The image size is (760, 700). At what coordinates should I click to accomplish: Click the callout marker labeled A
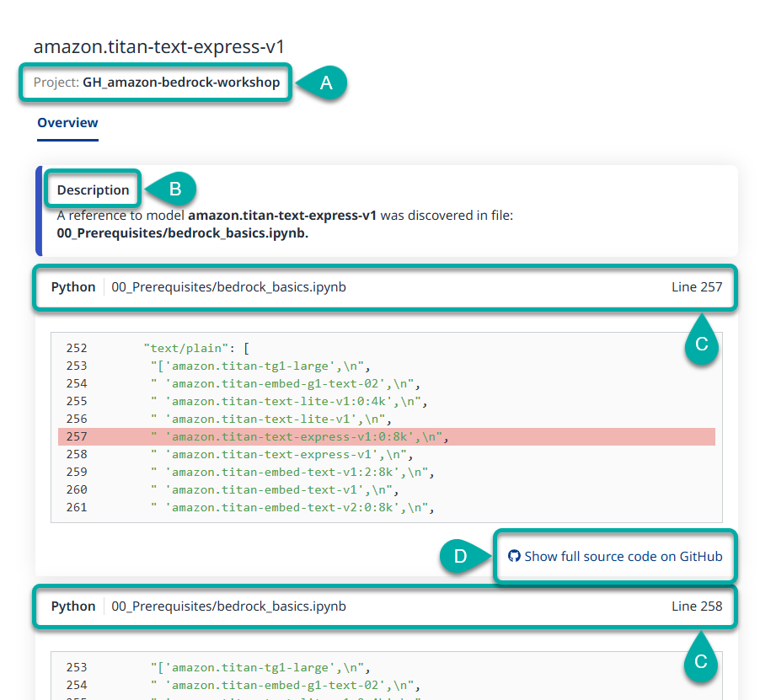(326, 83)
